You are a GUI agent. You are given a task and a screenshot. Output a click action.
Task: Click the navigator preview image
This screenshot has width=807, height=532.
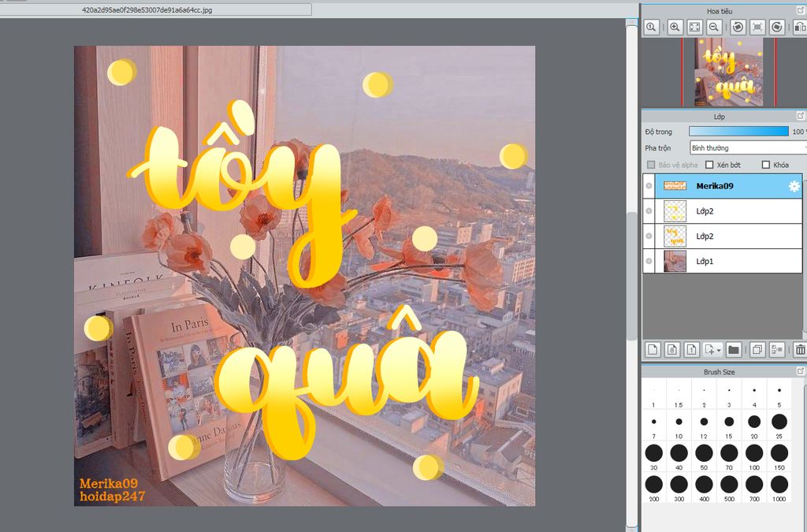click(x=728, y=72)
